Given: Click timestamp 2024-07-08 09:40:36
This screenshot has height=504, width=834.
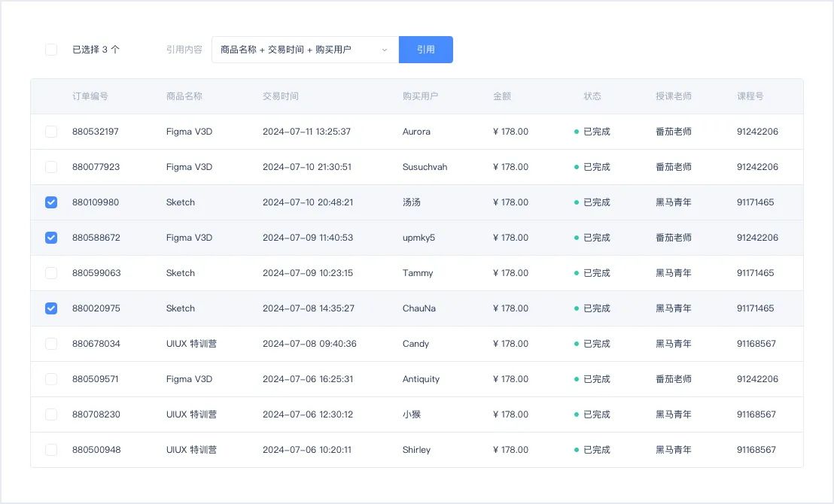Looking at the screenshot, I should pyautogui.click(x=309, y=344).
